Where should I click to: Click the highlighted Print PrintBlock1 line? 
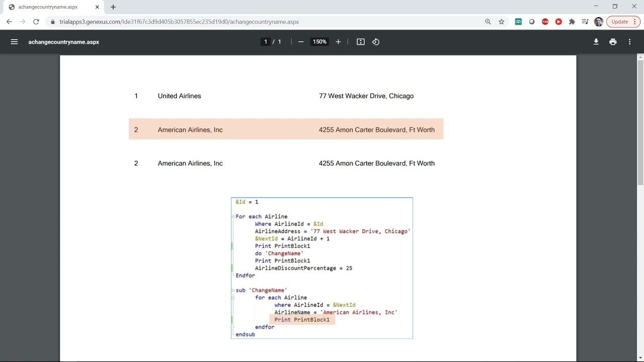302,320
